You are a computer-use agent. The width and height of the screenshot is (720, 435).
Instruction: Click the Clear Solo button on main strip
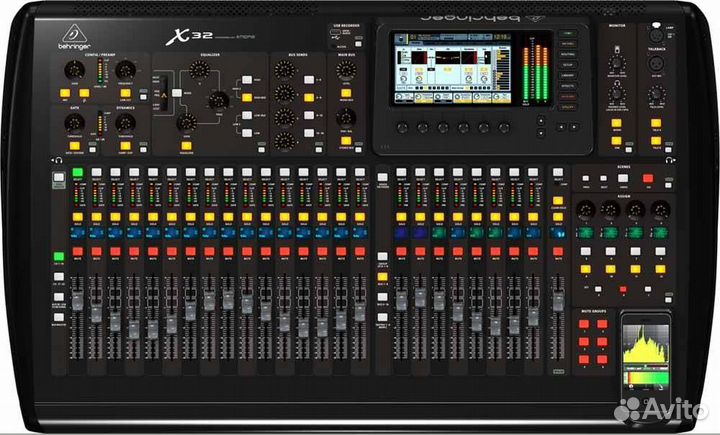tap(558, 201)
